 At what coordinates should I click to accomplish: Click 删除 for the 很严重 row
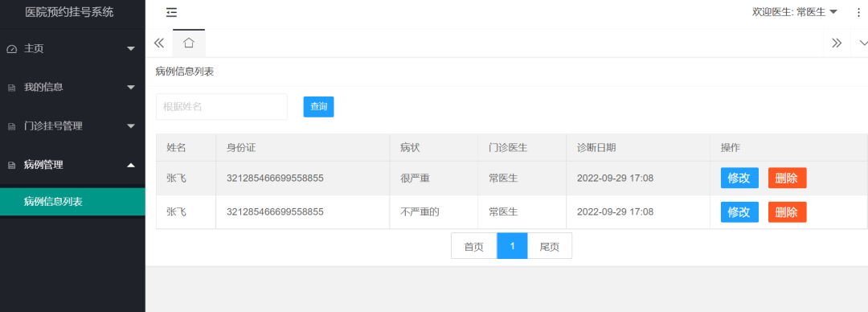[787, 178]
